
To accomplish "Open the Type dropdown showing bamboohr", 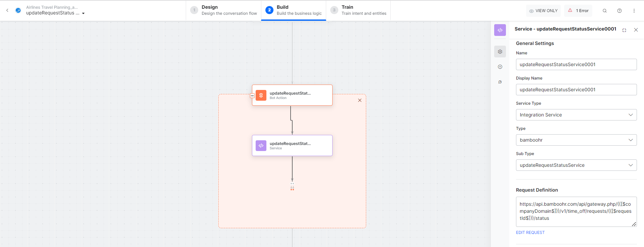I will coord(576,140).
